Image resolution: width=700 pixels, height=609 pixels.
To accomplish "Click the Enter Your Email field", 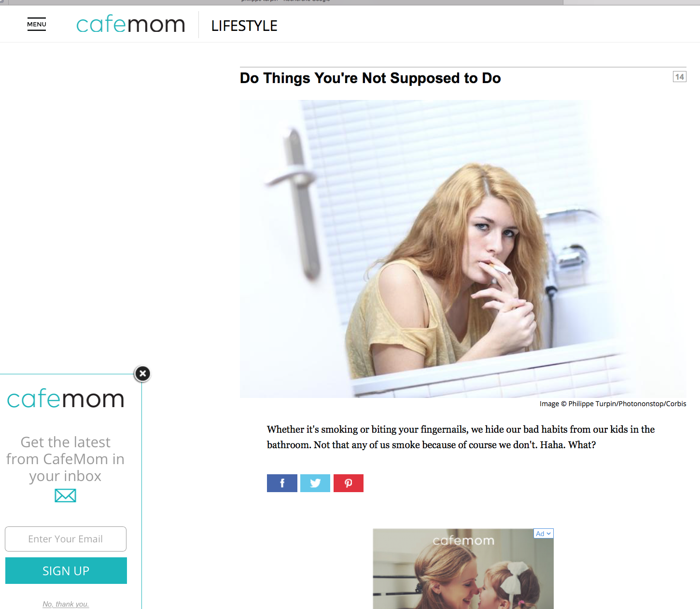I will [66, 539].
